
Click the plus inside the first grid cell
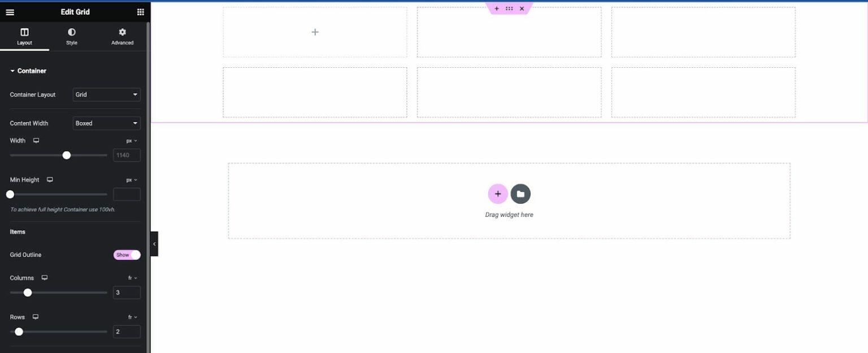315,32
